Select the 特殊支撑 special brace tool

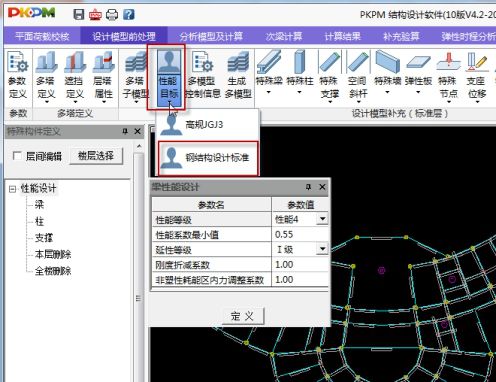[329, 76]
